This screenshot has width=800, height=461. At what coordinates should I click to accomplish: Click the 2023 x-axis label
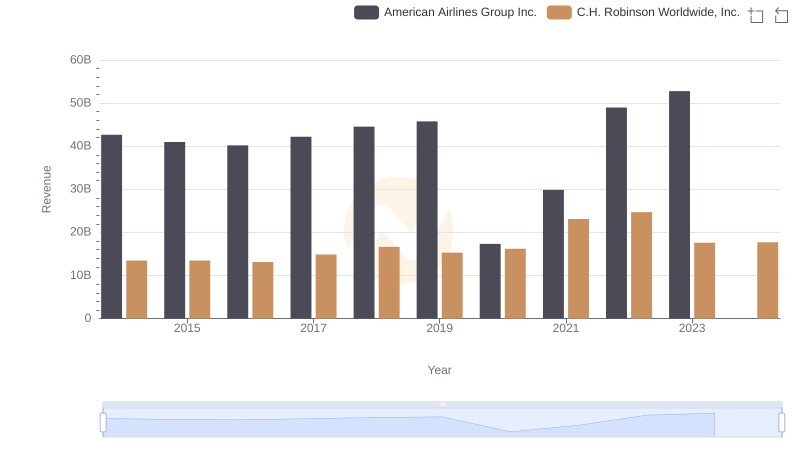coord(692,328)
